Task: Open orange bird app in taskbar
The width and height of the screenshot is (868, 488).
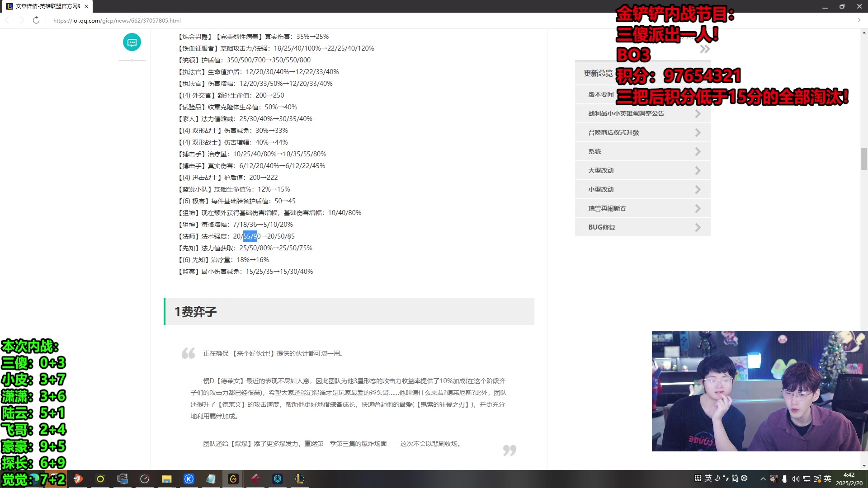Action: click(x=78, y=479)
